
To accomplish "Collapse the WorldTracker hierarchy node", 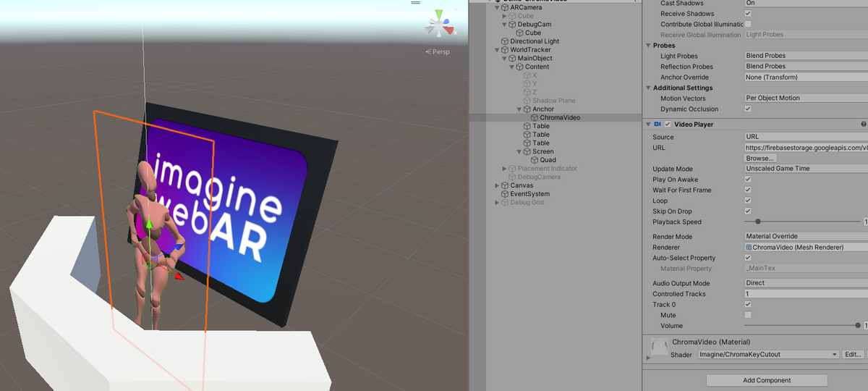I will [498, 50].
